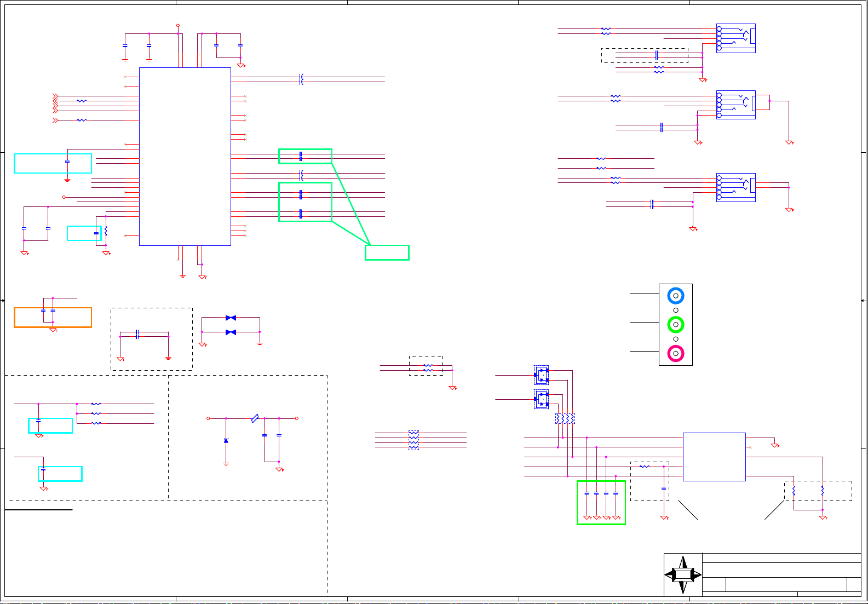Click the pink audio jack ring

(x=676, y=354)
